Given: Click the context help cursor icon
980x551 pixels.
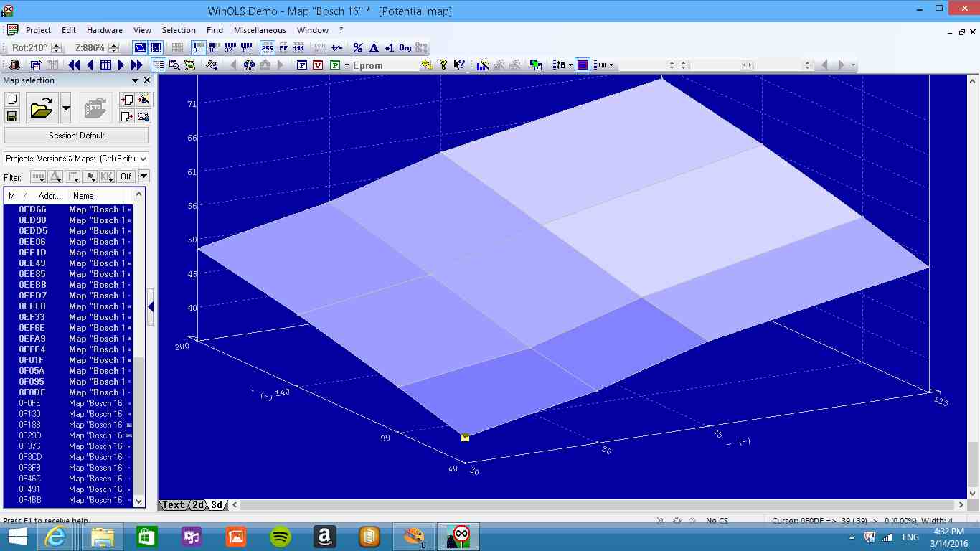Looking at the screenshot, I should (459, 65).
